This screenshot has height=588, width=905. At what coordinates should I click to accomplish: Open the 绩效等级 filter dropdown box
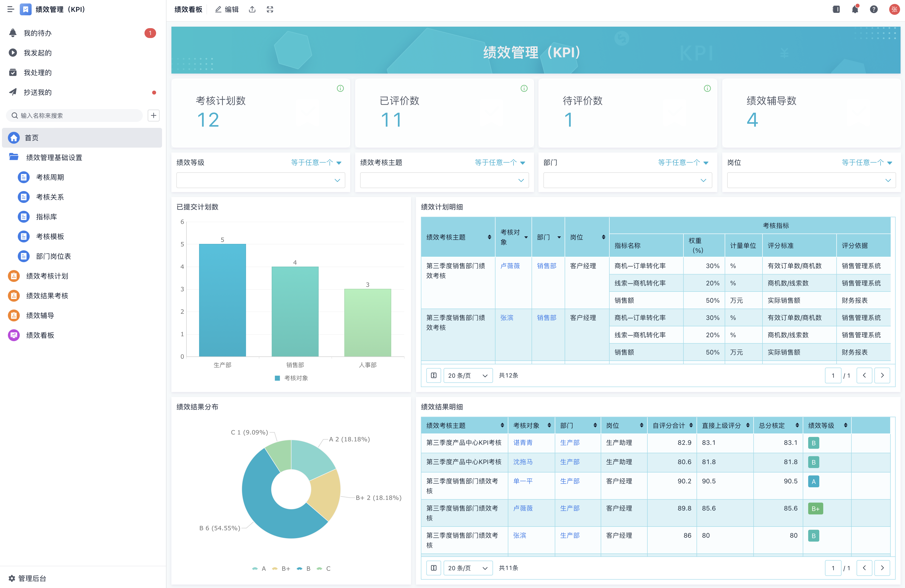[x=261, y=180]
